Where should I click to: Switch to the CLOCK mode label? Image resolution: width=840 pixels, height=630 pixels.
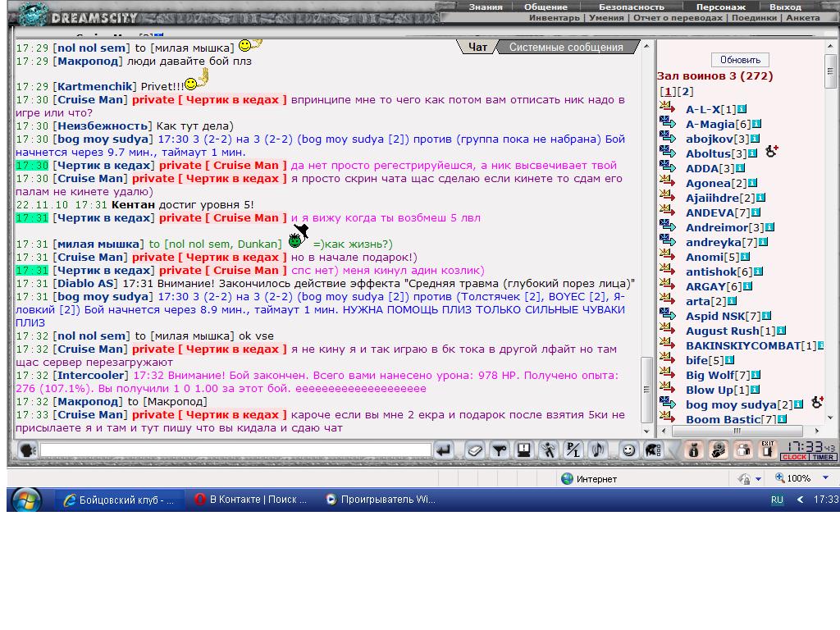(794, 458)
